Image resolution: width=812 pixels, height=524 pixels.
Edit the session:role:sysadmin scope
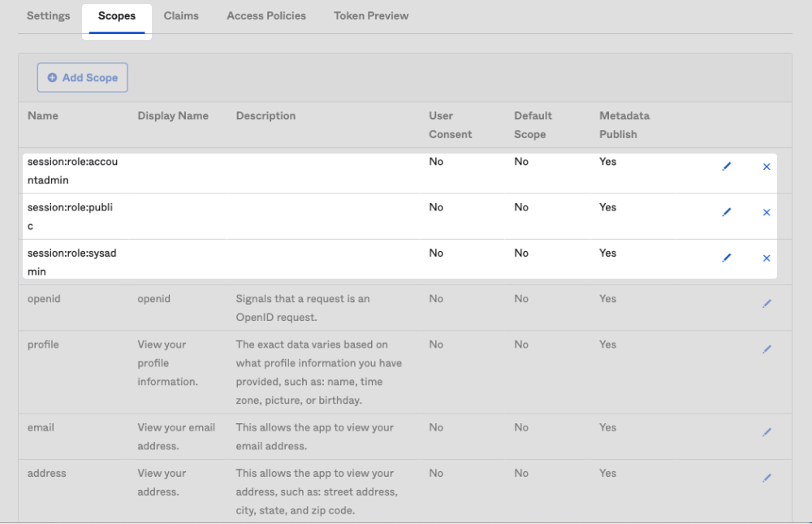click(x=727, y=258)
